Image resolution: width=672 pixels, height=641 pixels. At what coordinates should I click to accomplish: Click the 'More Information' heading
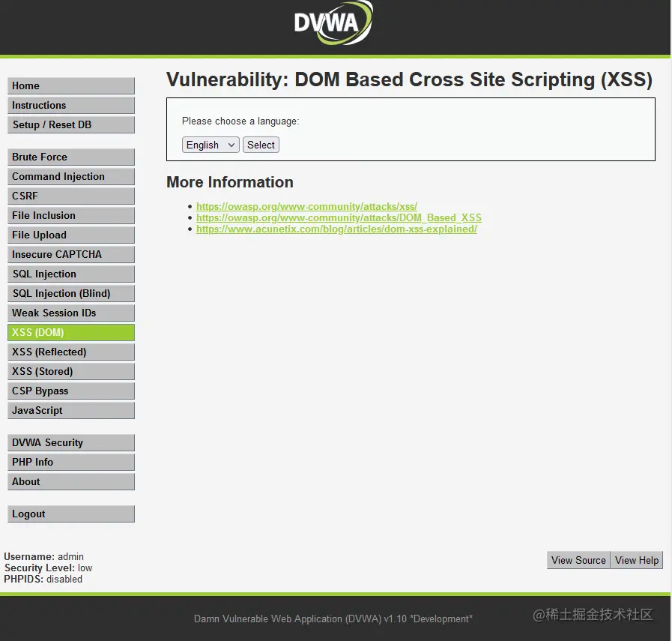click(x=230, y=182)
